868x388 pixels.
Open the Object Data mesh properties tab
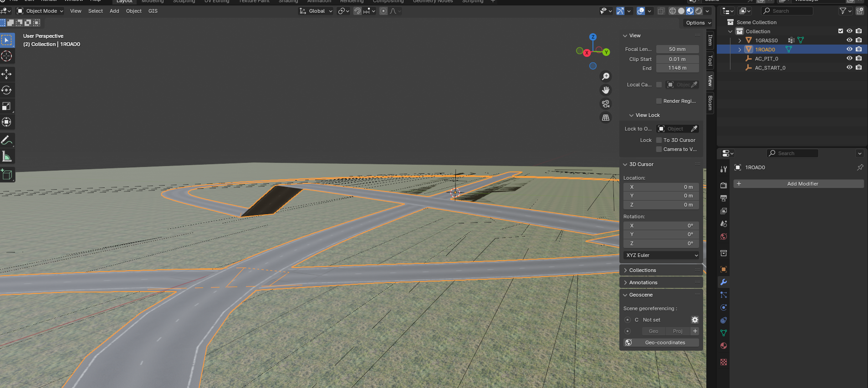724,333
